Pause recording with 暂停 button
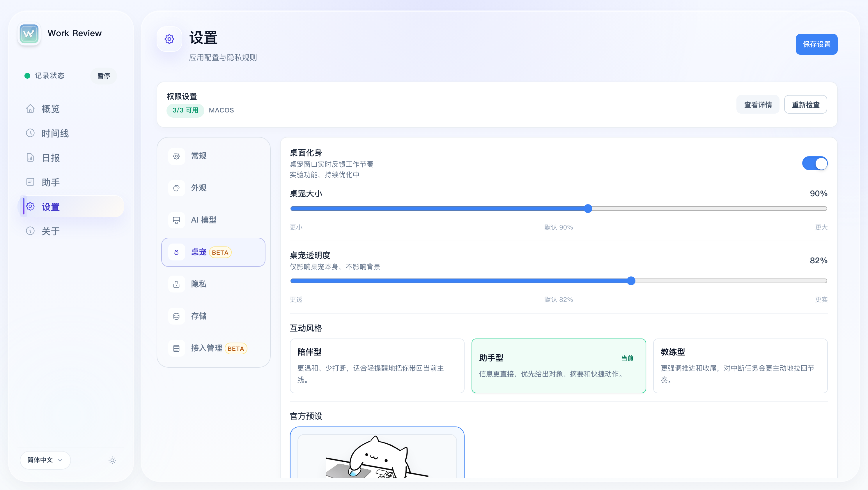868x490 pixels. [103, 76]
